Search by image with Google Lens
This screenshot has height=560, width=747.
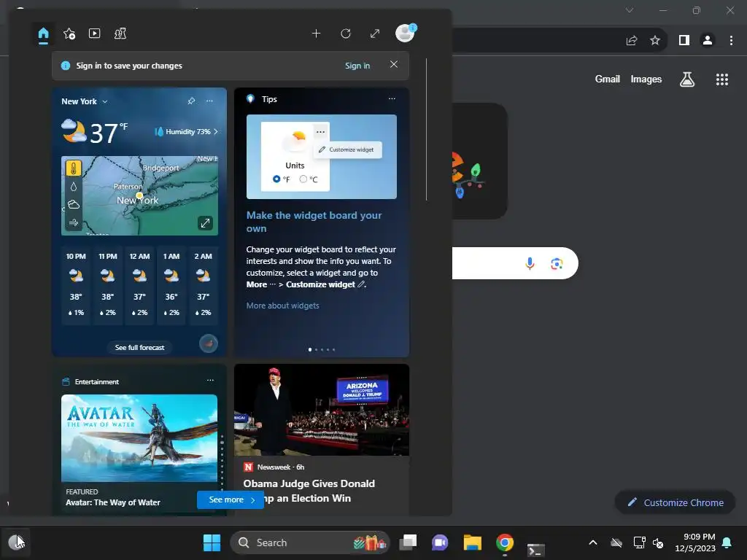coord(557,263)
